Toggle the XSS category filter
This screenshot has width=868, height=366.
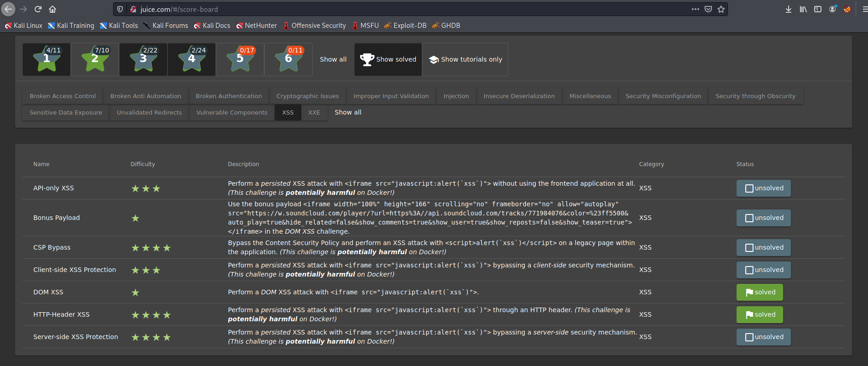288,112
